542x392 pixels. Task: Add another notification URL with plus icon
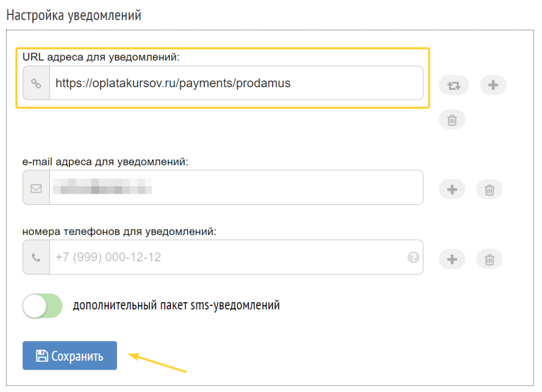pos(493,85)
